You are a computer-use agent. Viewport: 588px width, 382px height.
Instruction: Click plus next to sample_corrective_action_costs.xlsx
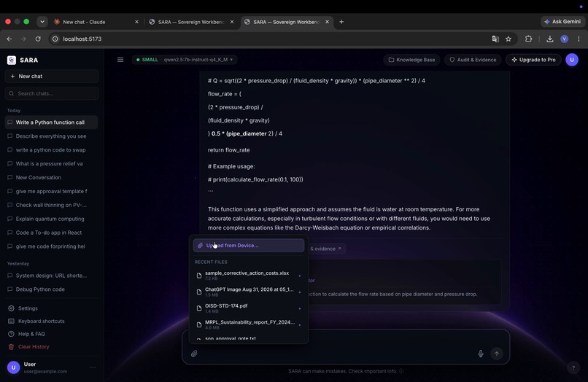pyautogui.click(x=300, y=276)
